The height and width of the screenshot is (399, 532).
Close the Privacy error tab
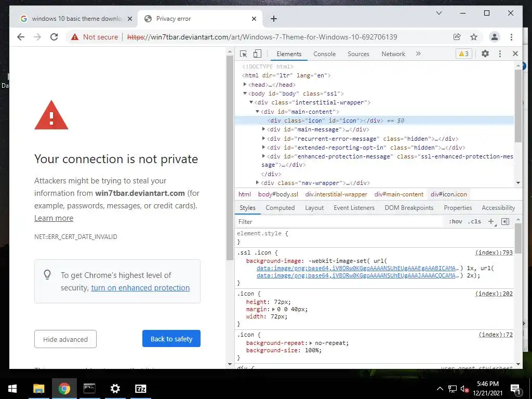254,19
